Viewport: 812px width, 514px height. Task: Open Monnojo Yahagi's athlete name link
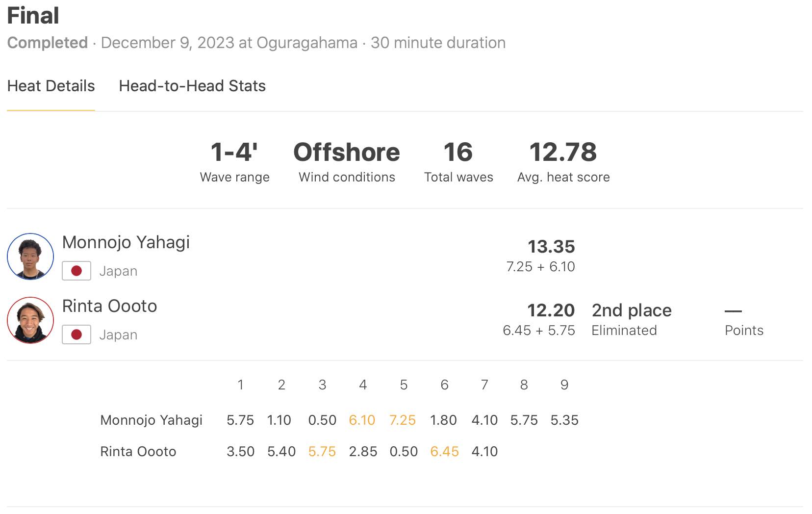[x=126, y=242]
